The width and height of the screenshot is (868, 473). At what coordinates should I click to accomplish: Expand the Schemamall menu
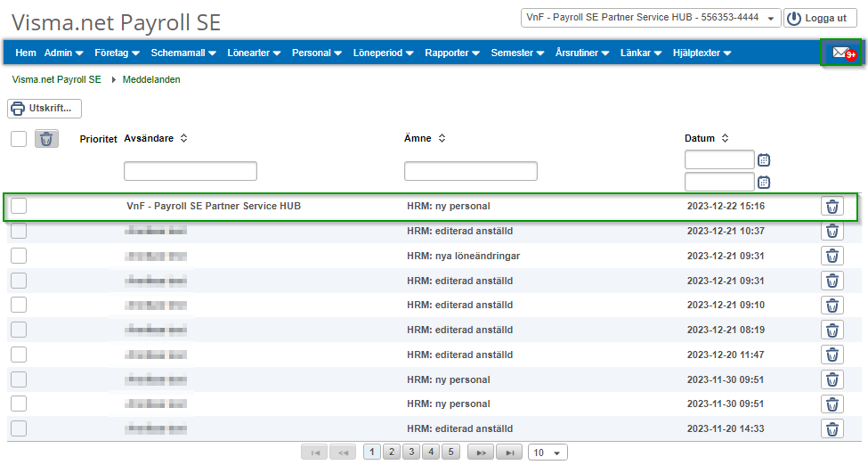click(183, 53)
